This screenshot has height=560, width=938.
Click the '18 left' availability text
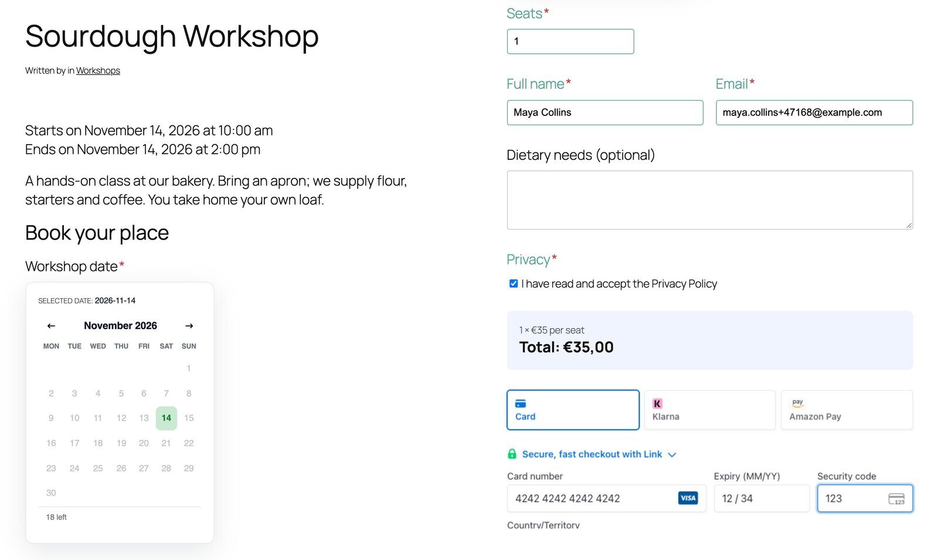click(56, 517)
